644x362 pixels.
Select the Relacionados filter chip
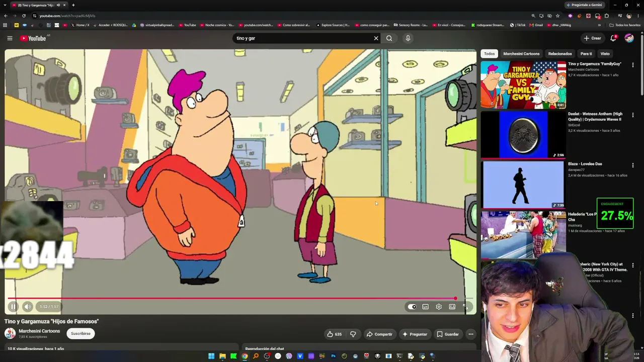point(560,54)
